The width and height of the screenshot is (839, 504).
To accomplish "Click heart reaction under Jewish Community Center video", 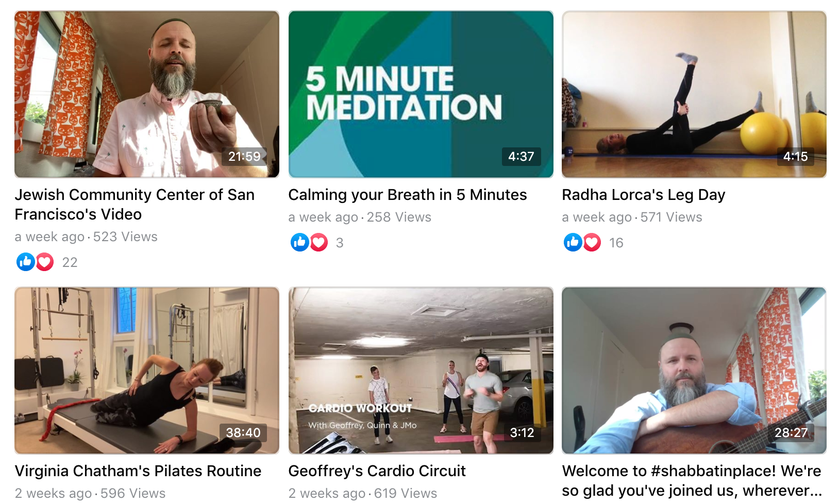I will tap(45, 262).
